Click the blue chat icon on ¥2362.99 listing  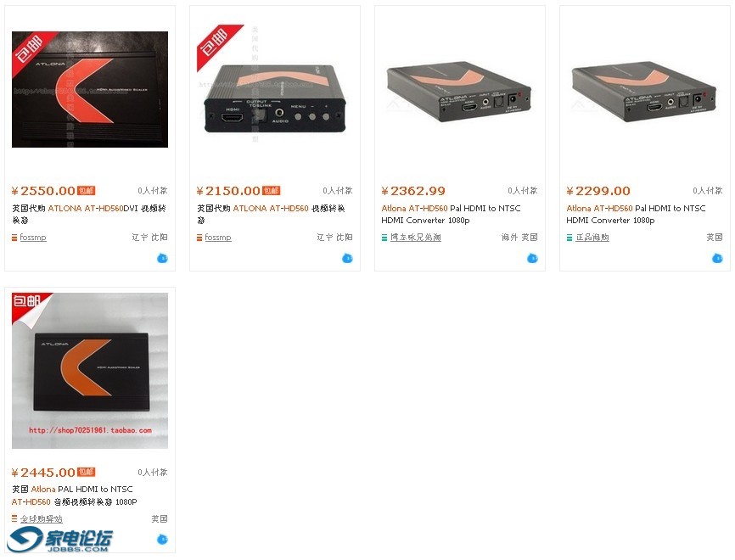pos(532,258)
